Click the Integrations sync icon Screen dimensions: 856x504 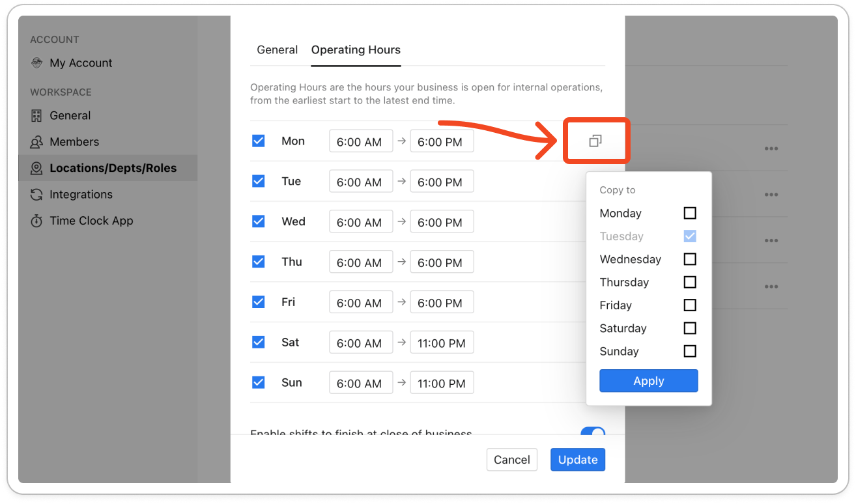(36, 195)
